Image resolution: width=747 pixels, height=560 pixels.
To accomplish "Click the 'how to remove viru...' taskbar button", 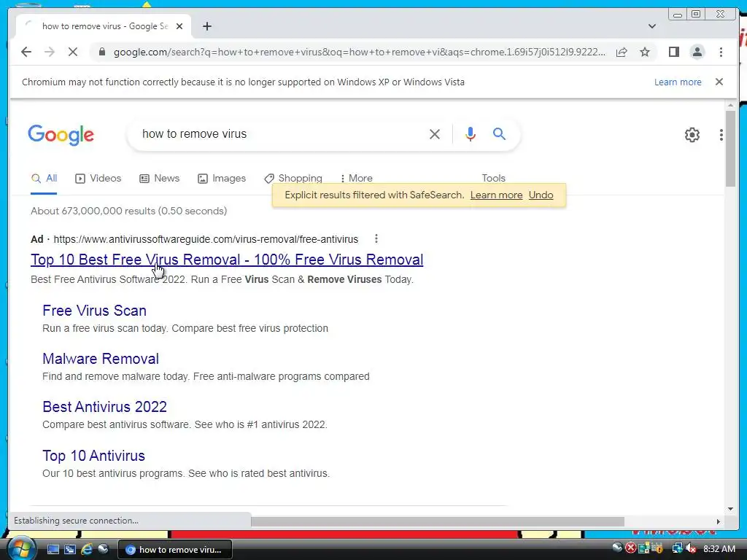I will [175, 550].
